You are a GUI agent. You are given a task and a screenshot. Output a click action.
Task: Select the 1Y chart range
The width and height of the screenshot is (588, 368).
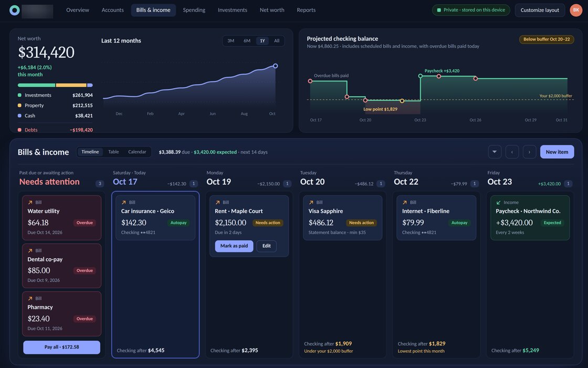[x=262, y=40]
